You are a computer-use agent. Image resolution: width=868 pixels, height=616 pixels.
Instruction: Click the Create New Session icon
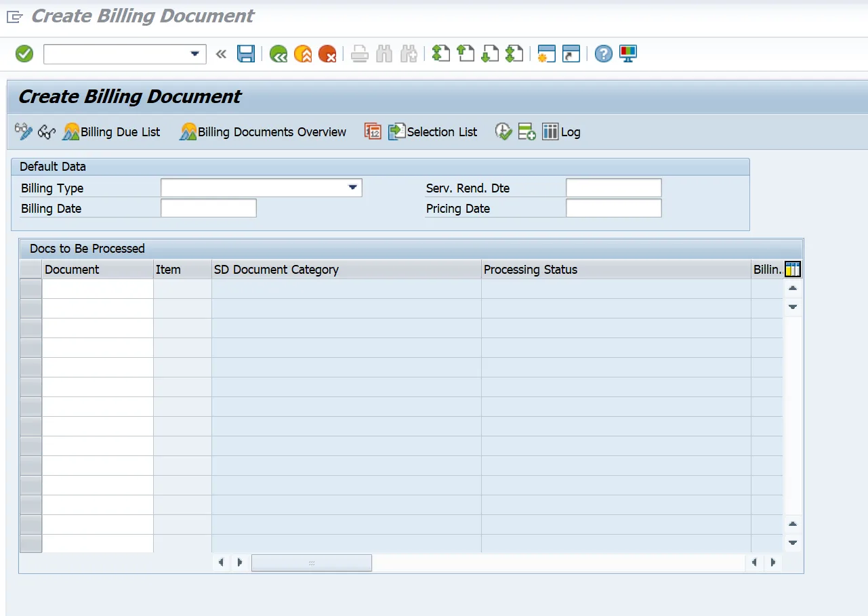[x=546, y=54]
